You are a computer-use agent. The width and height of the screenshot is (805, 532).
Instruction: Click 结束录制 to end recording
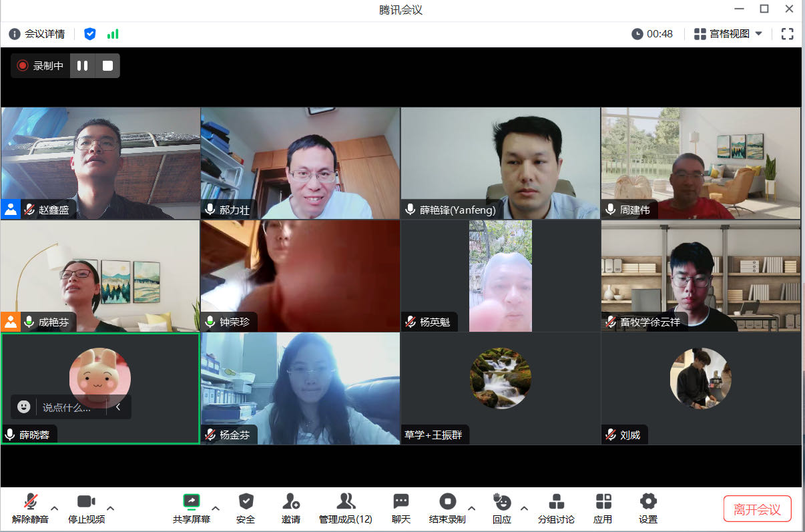[447, 509]
